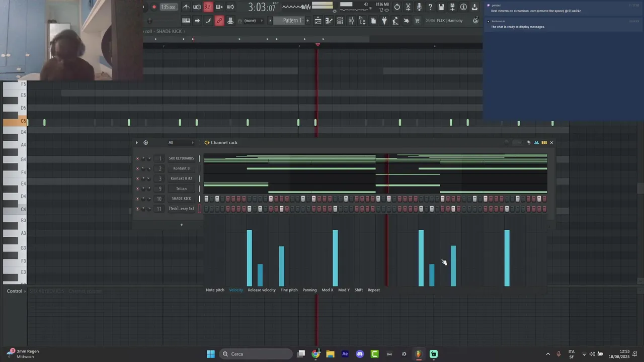This screenshot has height=362, width=644.
Task: Select the Panning graph tab
Action: (x=309, y=290)
